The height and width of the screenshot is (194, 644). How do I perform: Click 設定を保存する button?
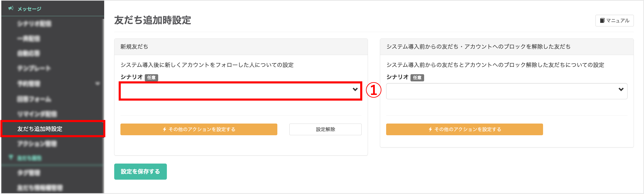[x=141, y=172]
